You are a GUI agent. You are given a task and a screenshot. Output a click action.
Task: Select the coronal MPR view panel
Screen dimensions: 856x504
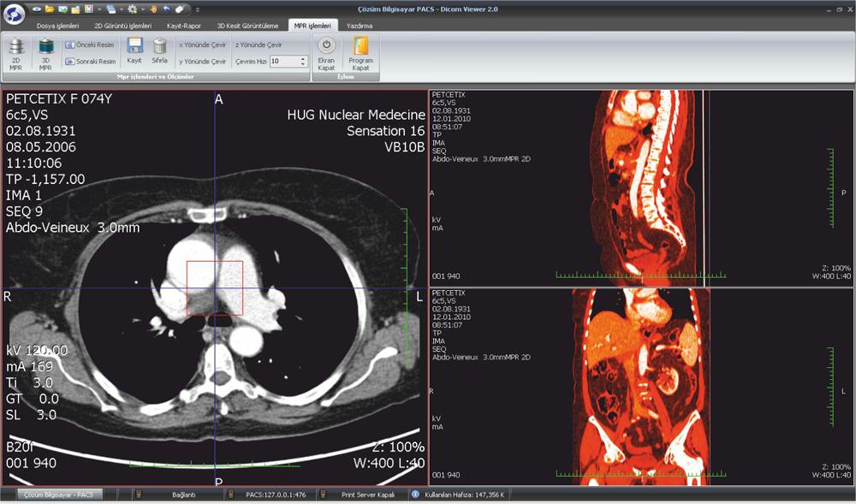point(641,387)
